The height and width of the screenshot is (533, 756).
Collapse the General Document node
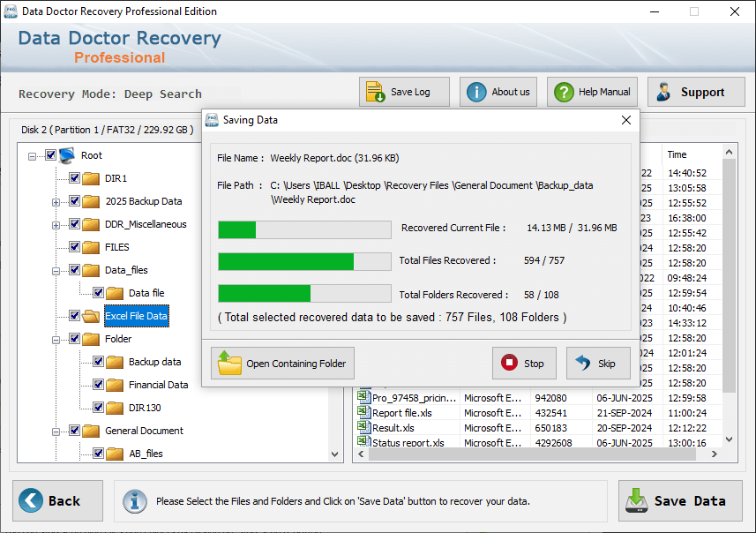point(56,432)
